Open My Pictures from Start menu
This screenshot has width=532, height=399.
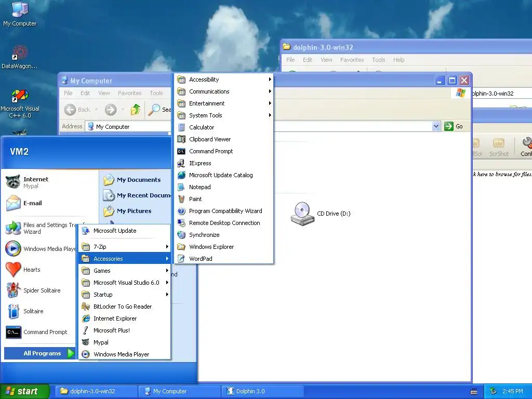tap(136, 211)
